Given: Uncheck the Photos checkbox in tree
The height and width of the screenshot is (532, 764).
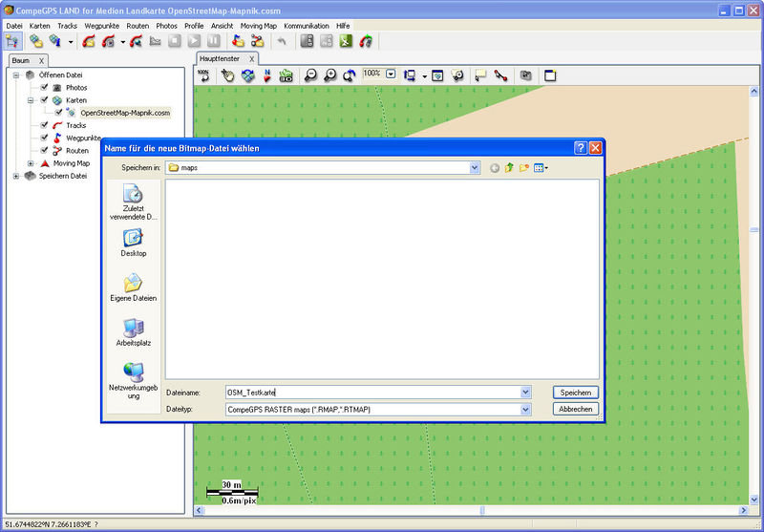Looking at the screenshot, I should [x=44, y=88].
